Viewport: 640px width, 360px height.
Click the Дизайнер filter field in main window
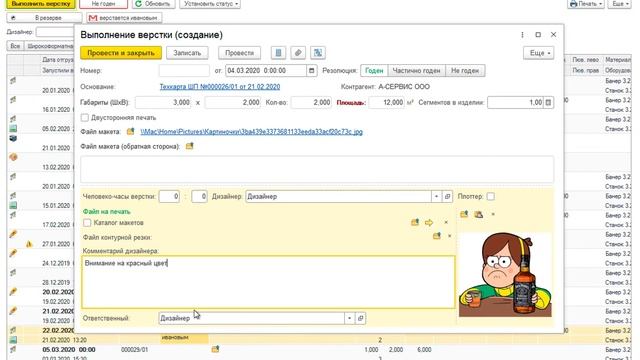[55, 32]
